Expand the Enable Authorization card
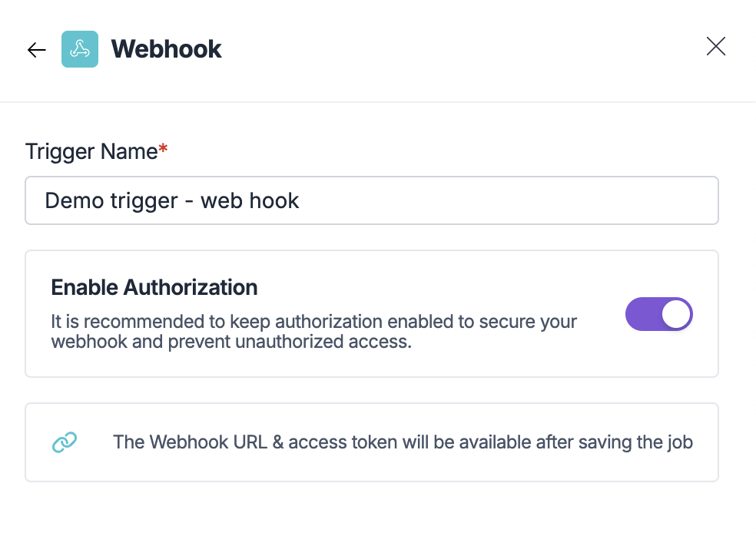756x536 pixels. tap(372, 313)
